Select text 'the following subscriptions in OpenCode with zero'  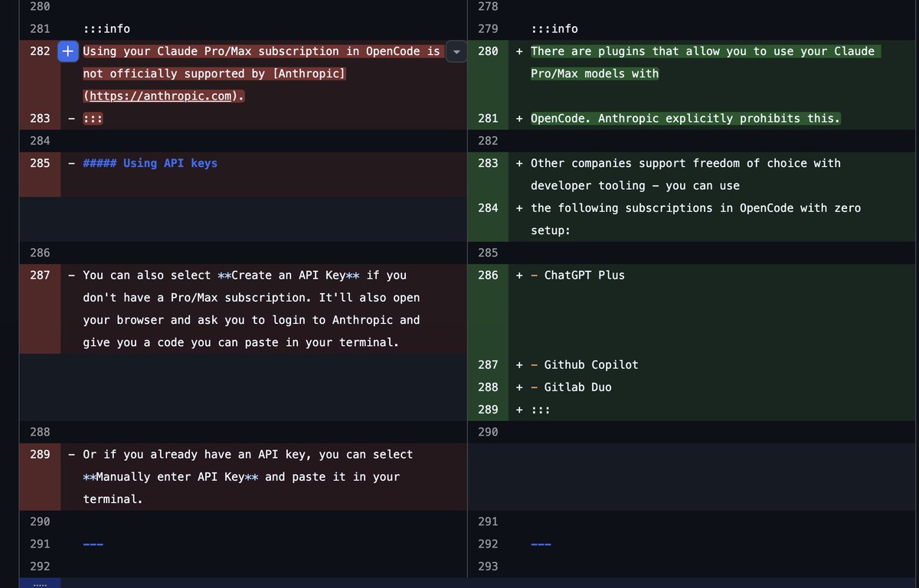click(696, 208)
